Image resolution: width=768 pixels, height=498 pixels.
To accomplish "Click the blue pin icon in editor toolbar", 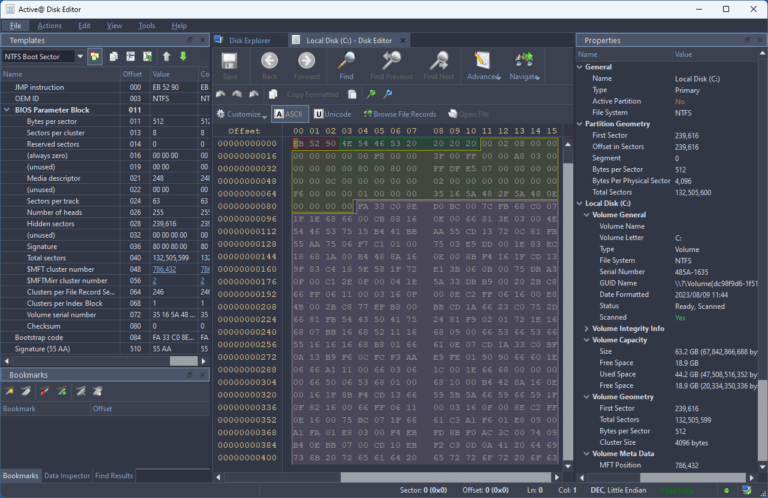I will click(387, 94).
